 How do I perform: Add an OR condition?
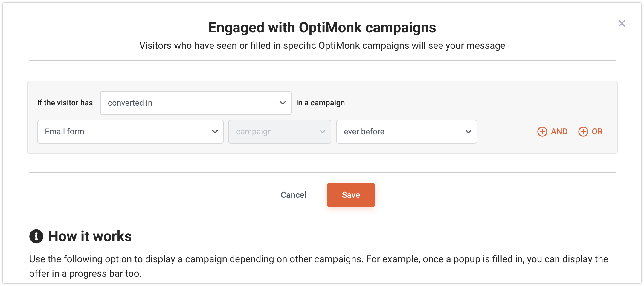click(x=590, y=132)
